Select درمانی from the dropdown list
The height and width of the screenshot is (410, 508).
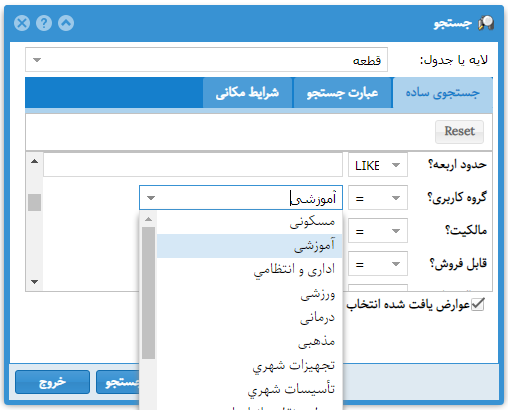click(x=249, y=318)
